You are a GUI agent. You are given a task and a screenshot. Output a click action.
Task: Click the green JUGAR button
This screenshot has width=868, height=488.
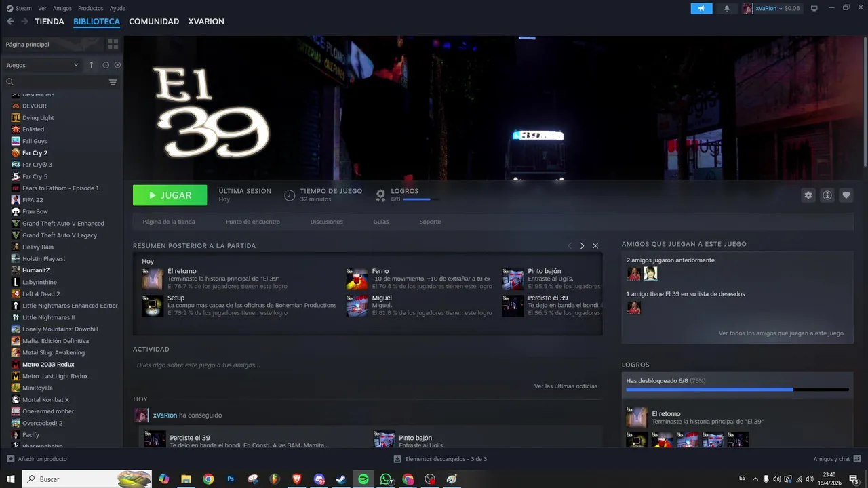pos(170,195)
